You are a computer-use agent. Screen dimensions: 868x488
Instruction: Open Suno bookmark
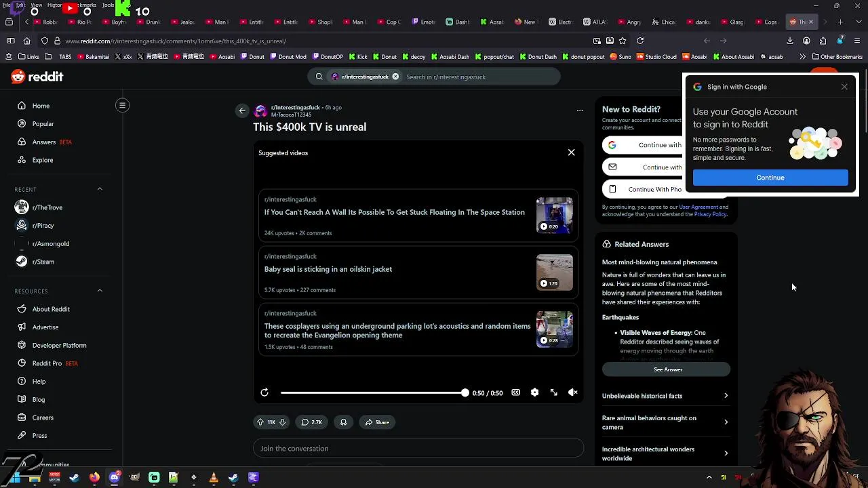[x=620, y=57]
